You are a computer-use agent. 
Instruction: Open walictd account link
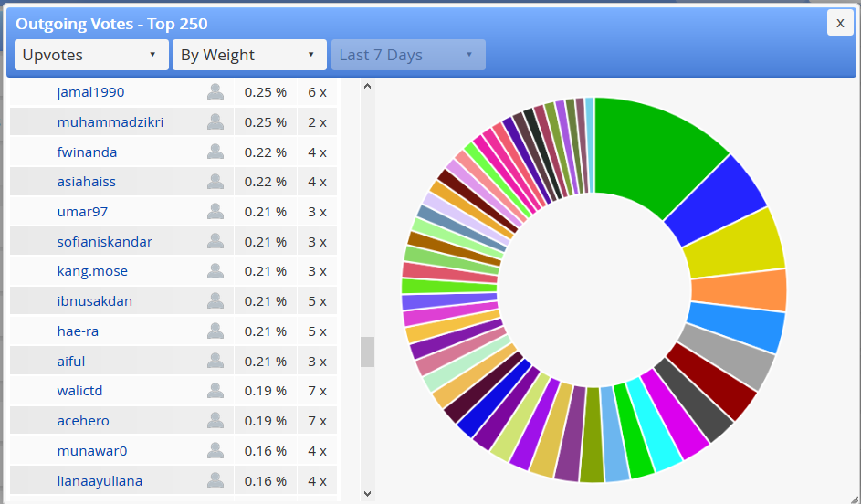[79, 391]
